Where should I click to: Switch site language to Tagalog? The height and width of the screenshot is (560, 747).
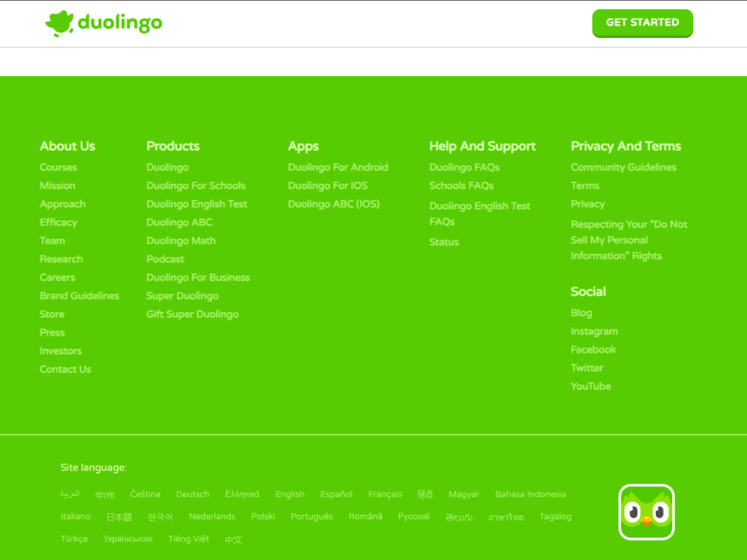click(555, 517)
